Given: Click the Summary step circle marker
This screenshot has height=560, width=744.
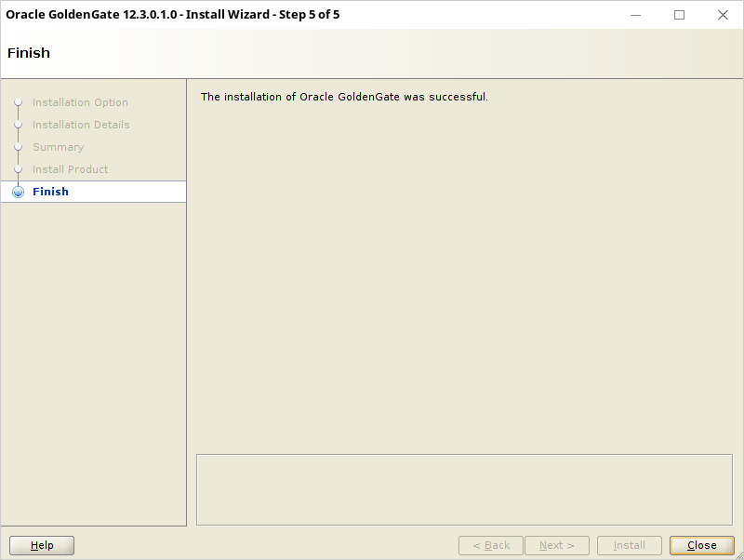Looking at the screenshot, I should point(18,147).
